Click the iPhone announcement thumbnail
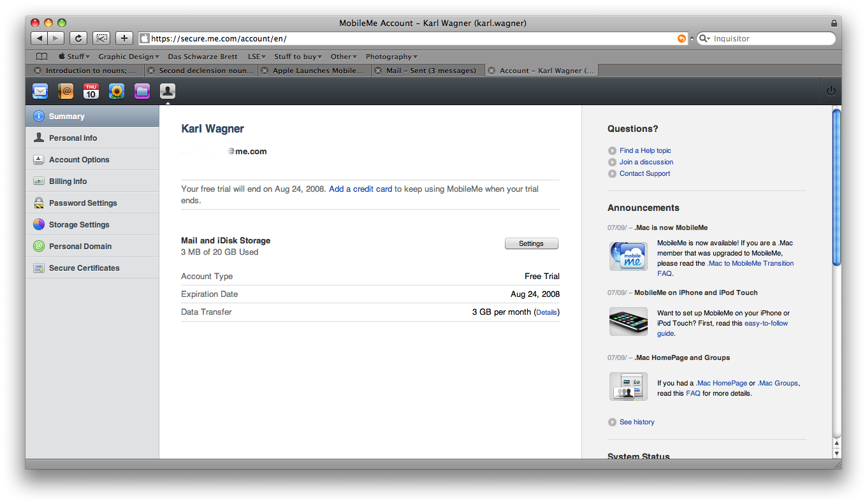 628,321
